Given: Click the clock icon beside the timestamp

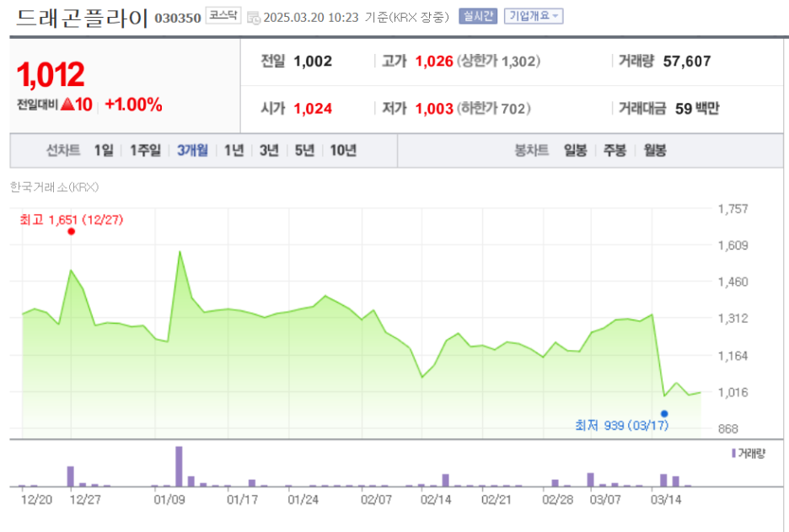Looking at the screenshot, I should [253, 18].
